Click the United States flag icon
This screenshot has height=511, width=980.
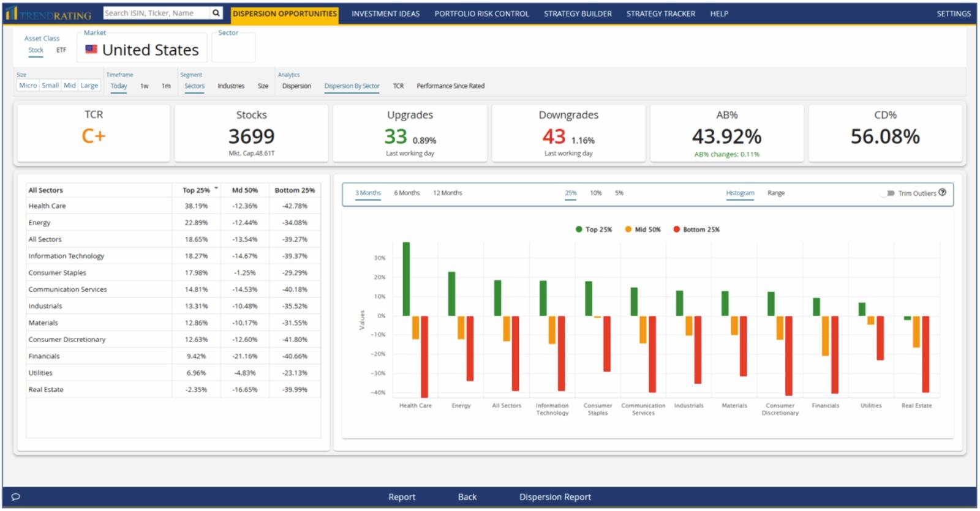(x=91, y=49)
